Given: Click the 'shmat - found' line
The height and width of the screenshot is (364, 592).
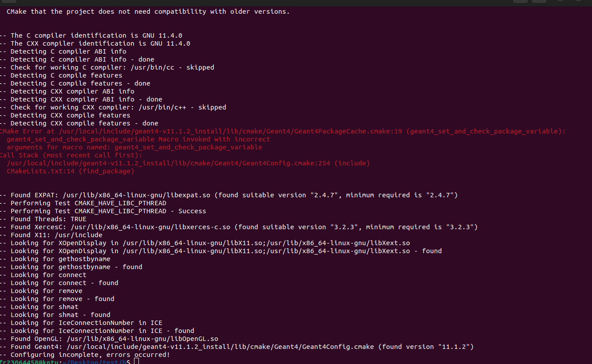Looking at the screenshot, I should (x=60, y=315).
